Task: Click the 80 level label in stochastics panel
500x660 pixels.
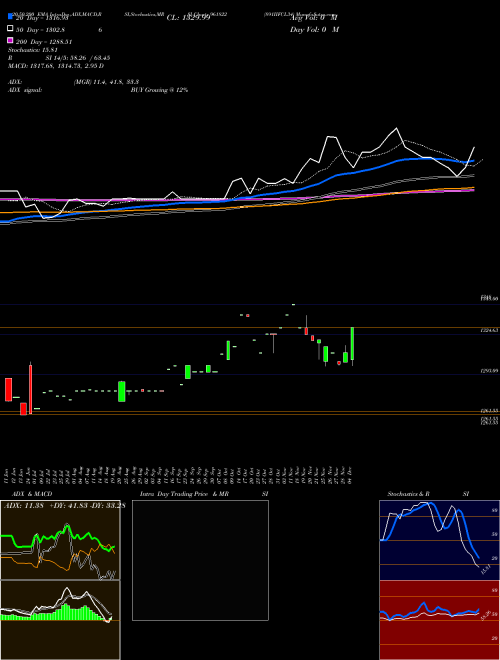Action: [495, 510]
